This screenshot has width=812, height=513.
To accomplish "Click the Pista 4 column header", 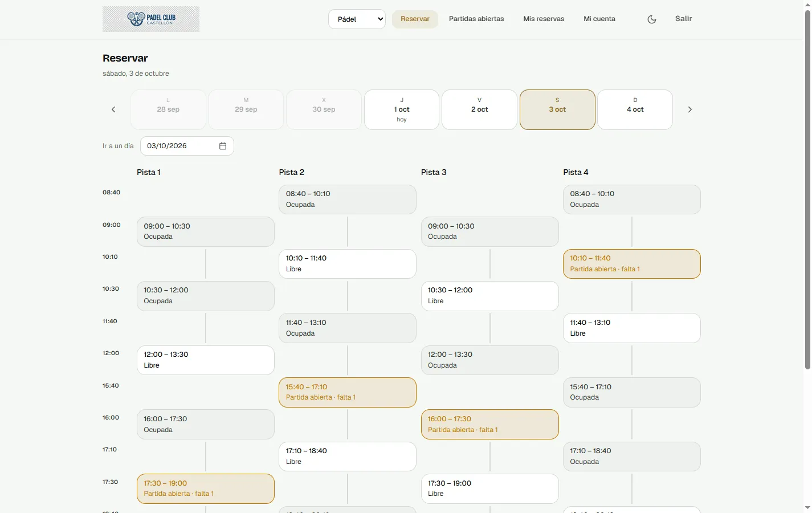I will [x=576, y=172].
